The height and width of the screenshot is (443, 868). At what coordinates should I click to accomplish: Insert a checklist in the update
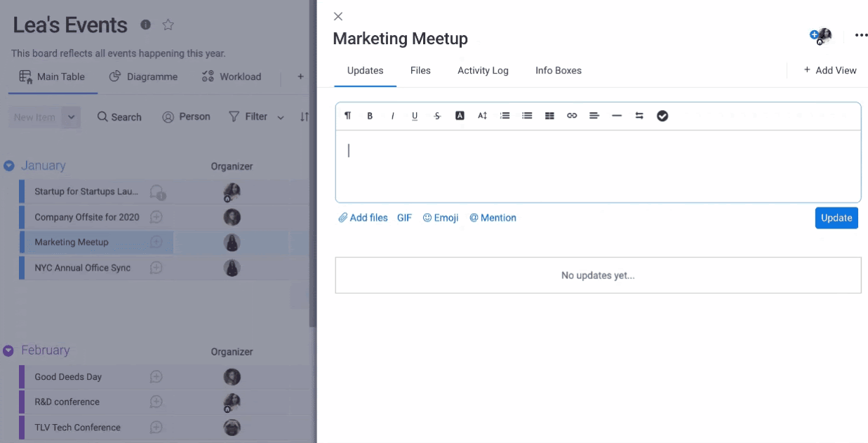(662, 116)
